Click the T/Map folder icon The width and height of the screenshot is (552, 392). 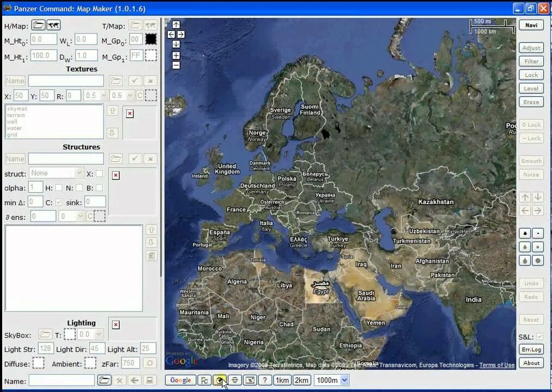[x=135, y=25]
